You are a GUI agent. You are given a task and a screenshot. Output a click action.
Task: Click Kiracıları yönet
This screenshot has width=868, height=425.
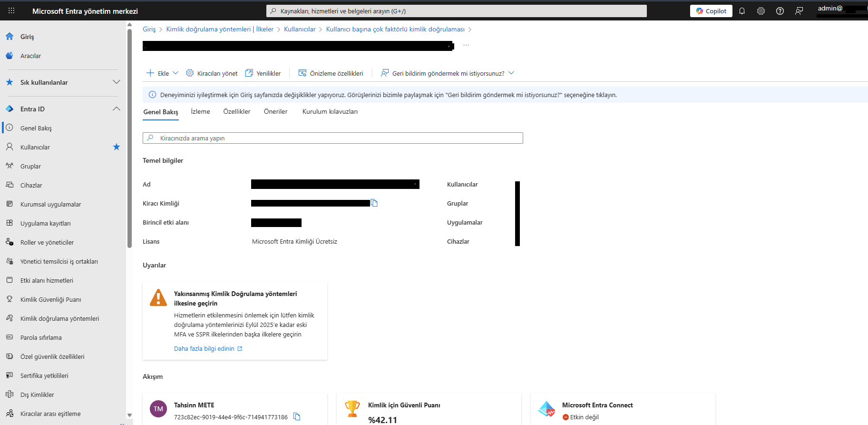click(x=212, y=73)
